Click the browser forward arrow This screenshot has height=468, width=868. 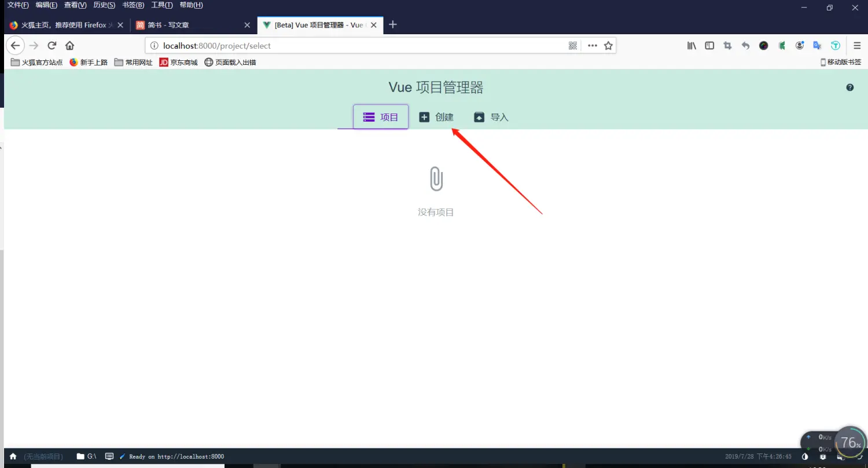click(34, 46)
